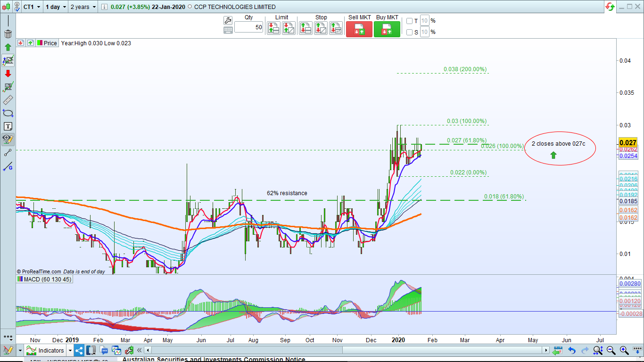Image resolution: width=644 pixels, height=362 pixels.
Task: Select the text annotation tool
Action: 8,126
